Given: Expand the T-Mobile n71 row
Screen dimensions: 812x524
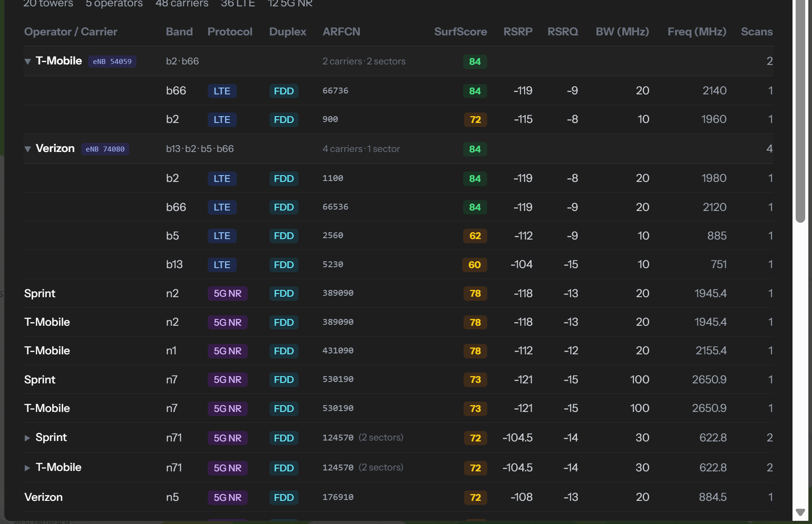Looking at the screenshot, I should (x=27, y=468).
